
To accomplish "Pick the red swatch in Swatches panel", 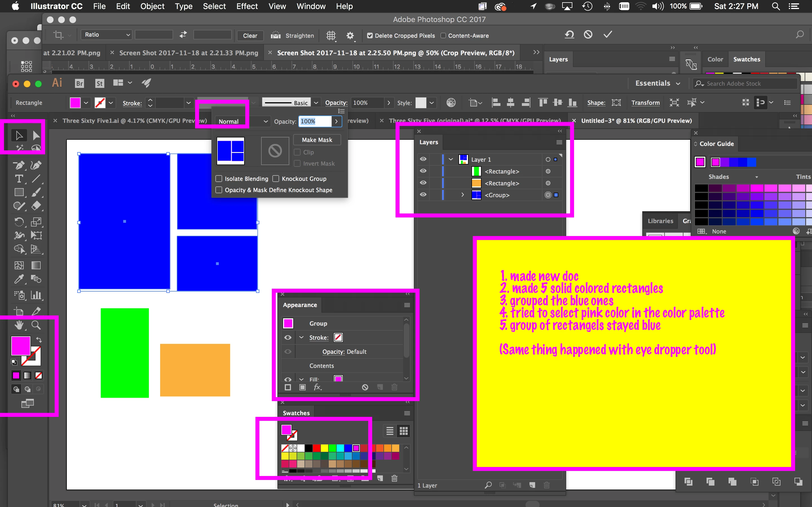I will point(316,448).
